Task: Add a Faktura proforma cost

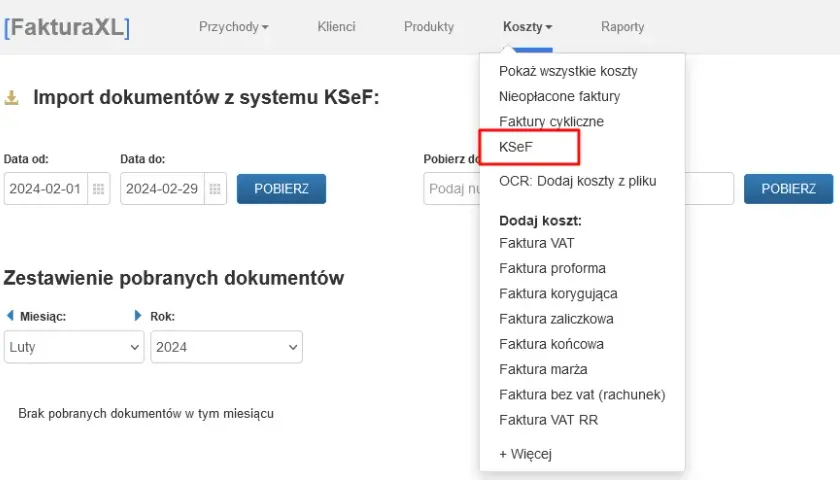Action: point(552,268)
